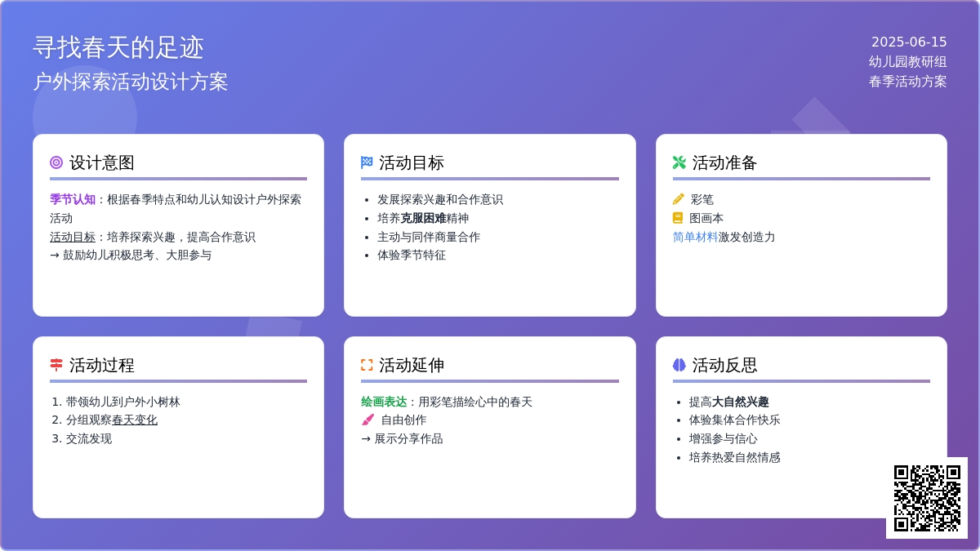
Task: Click the book icon next to 图画本
Action: (678, 218)
